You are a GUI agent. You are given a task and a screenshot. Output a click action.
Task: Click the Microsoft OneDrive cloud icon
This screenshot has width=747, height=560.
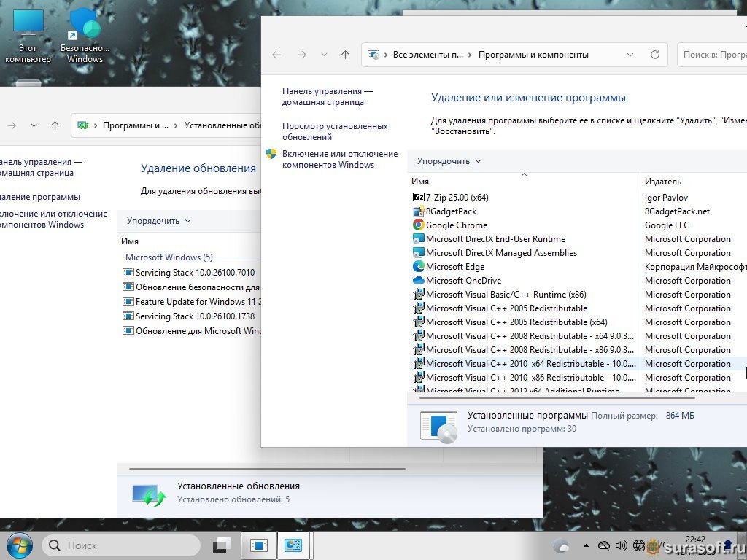click(x=418, y=281)
